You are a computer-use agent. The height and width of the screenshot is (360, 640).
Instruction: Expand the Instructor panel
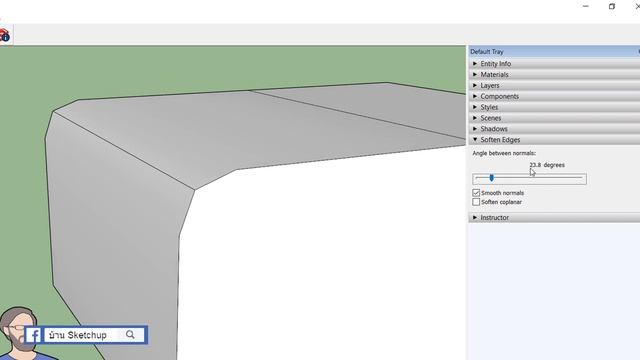pyautogui.click(x=554, y=218)
